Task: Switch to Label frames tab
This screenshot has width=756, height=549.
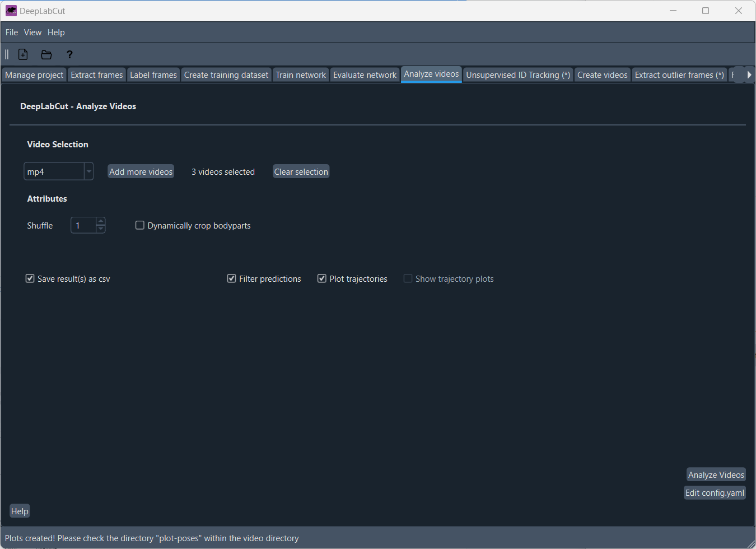Action: click(x=153, y=75)
